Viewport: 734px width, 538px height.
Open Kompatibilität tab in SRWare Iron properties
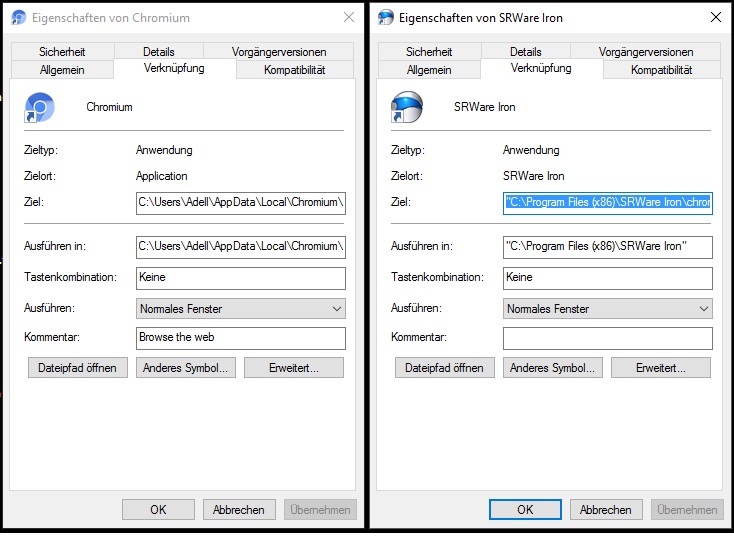point(661,70)
